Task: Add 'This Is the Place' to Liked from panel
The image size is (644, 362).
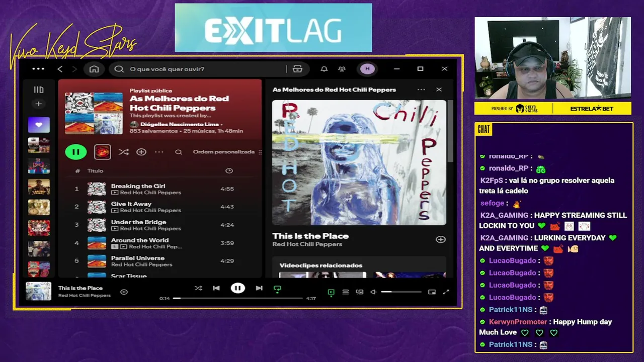Action: point(441,239)
